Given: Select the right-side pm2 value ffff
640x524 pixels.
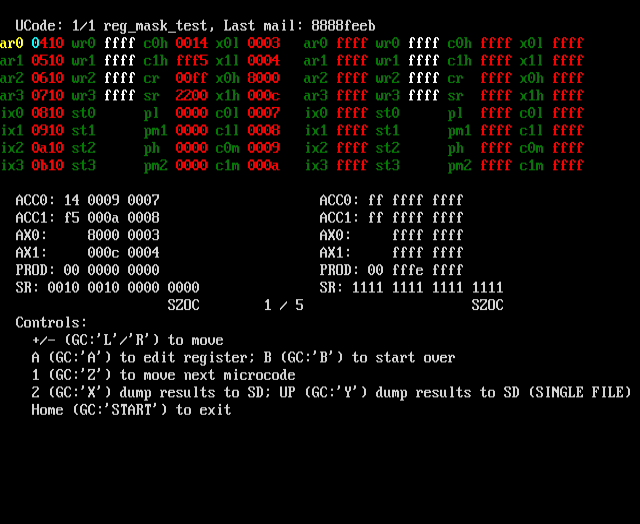Looking at the screenshot, I should 496,165.
